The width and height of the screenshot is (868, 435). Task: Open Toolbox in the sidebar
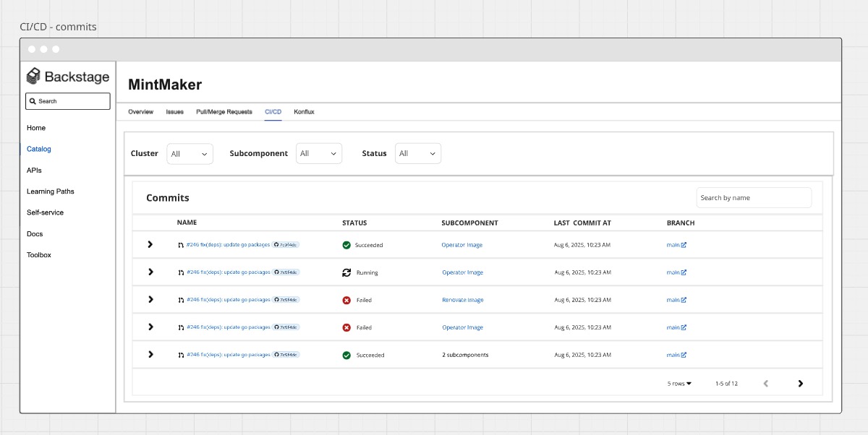(39, 255)
